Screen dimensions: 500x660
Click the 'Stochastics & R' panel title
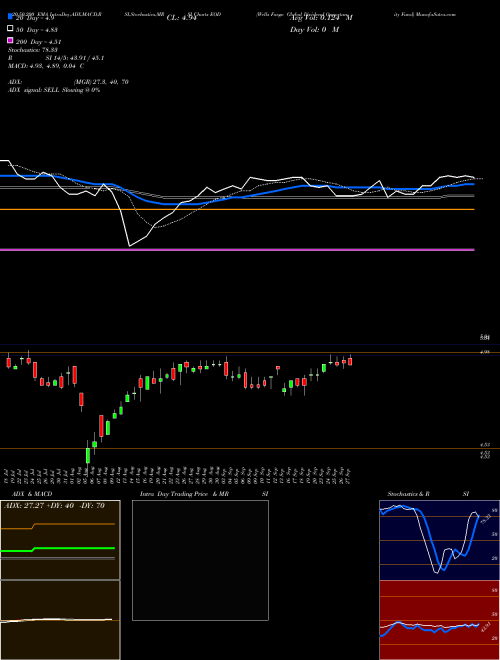pos(408,494)
